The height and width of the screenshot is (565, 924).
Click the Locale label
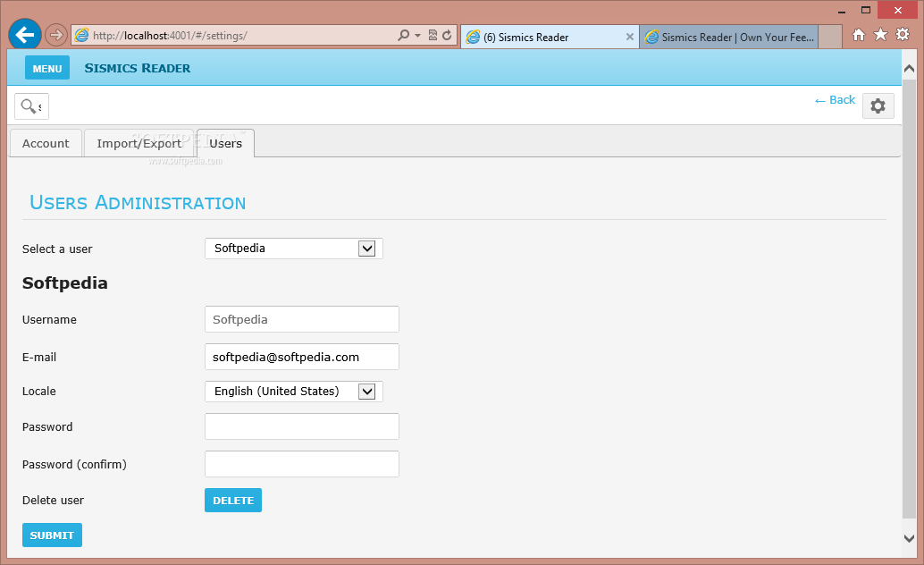39,391
